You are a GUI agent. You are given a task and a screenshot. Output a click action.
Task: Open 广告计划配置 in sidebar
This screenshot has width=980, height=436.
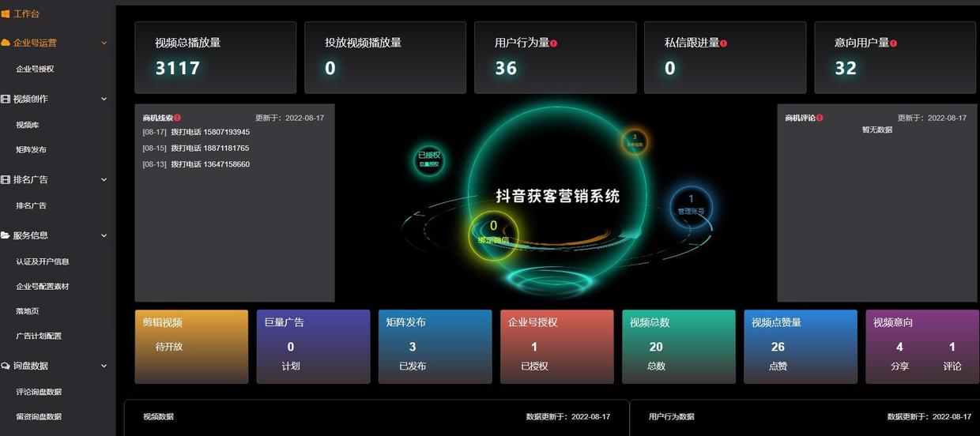pyautogui.click(x=39, y=336)
